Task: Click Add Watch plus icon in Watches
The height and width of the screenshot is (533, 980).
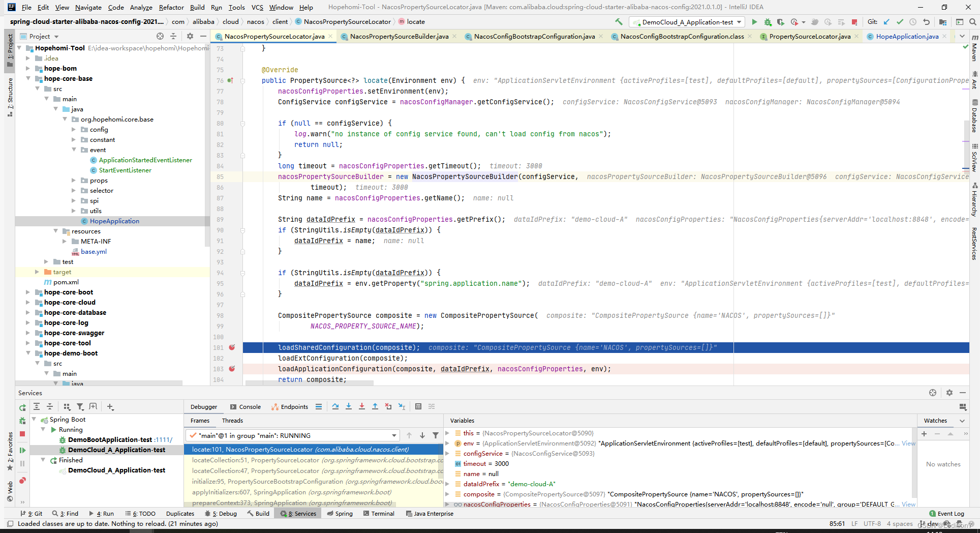Action: pos(924,434)
